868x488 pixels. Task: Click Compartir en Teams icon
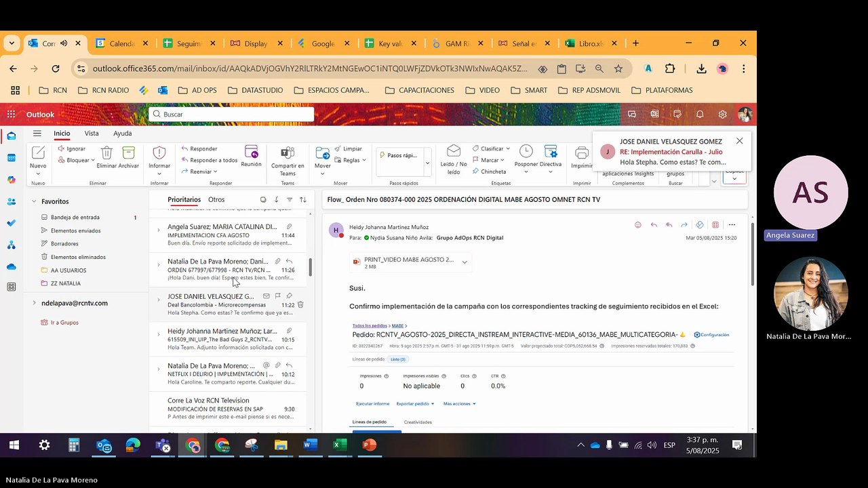coord(288,152)
